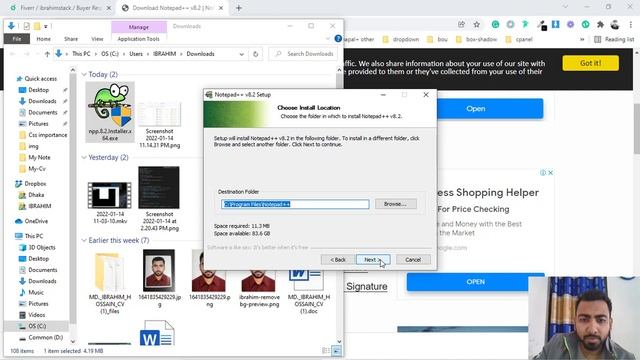
Task: Open the My Note folder
Action: pos(39,157)
